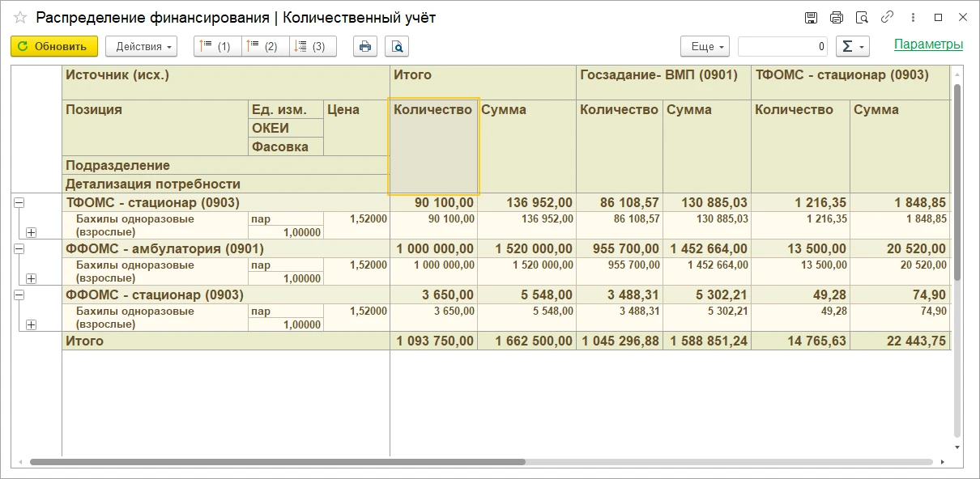Collapse the ФФОМС - амбулатория (0901) group
Screen dimensions: 980x479
point(19,250)
